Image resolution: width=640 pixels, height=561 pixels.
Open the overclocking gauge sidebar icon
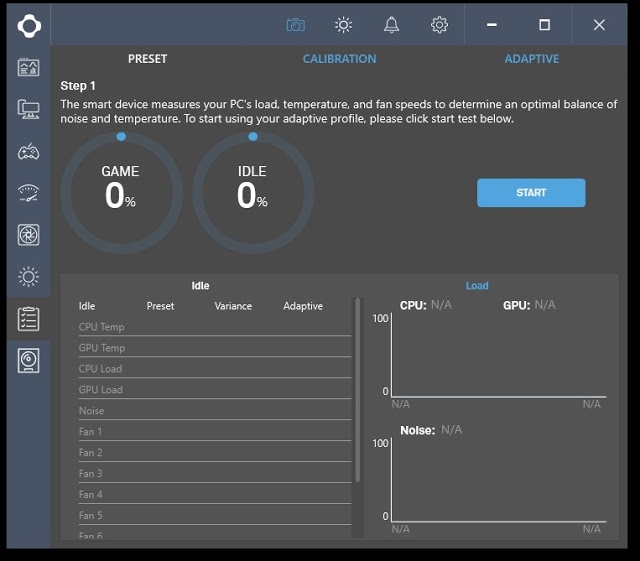tap(29, 193)
